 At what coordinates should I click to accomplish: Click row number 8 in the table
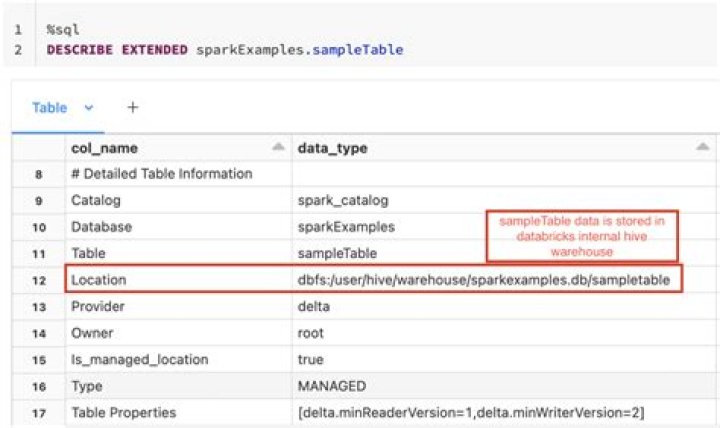pos(39,175)
